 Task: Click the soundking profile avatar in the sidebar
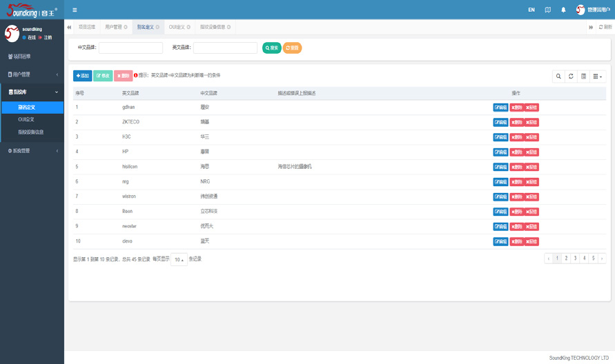(x=12, y=33)
